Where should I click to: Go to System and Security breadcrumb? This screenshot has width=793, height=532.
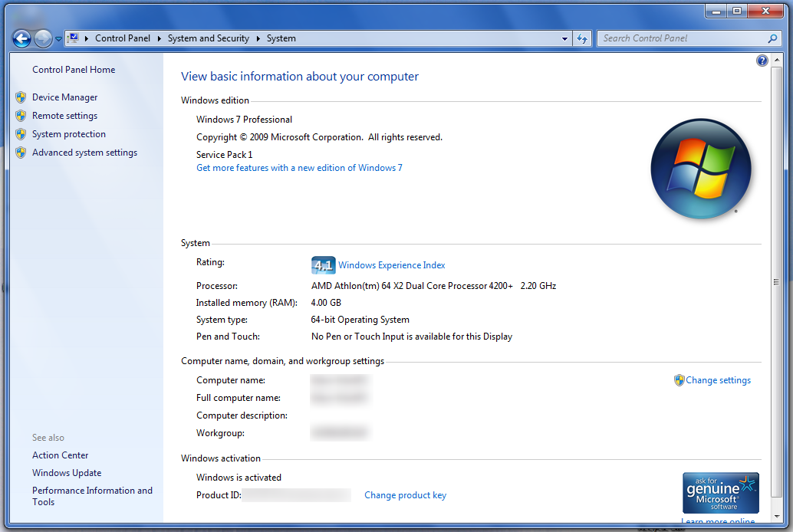tap(209, 38)
